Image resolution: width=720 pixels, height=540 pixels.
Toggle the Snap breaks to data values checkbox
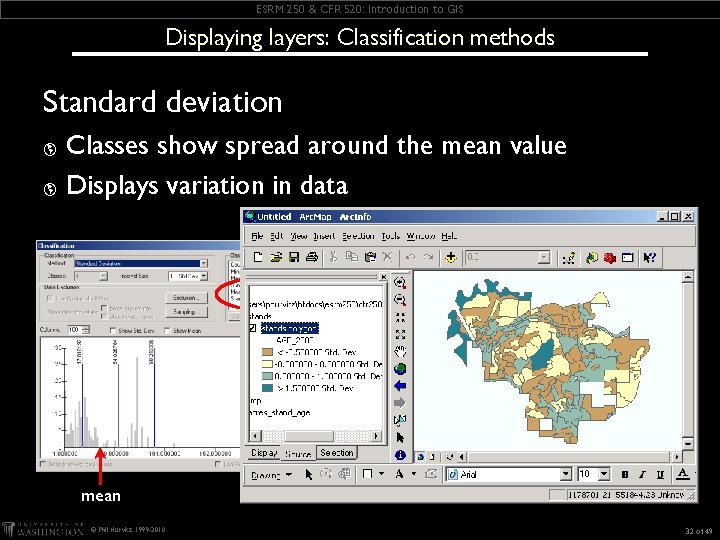coord(43,464)
